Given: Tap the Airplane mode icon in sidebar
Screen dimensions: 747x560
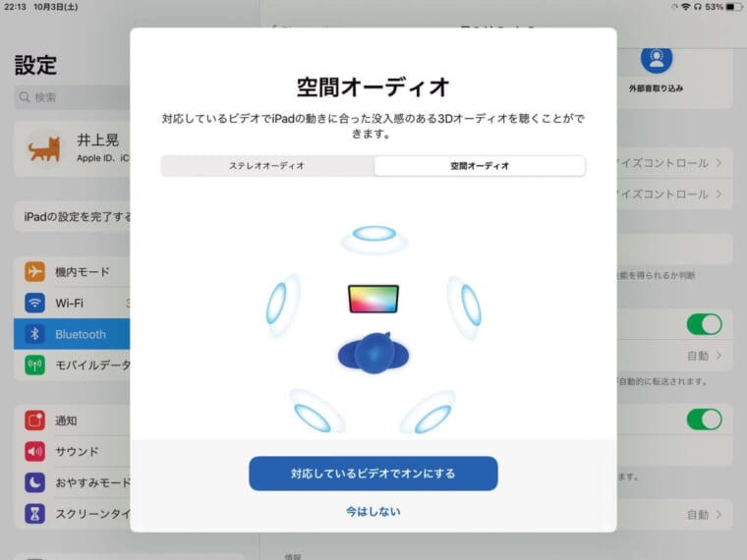Looking at the screenshot, I should pyautogui.click(x=34, y=272).
